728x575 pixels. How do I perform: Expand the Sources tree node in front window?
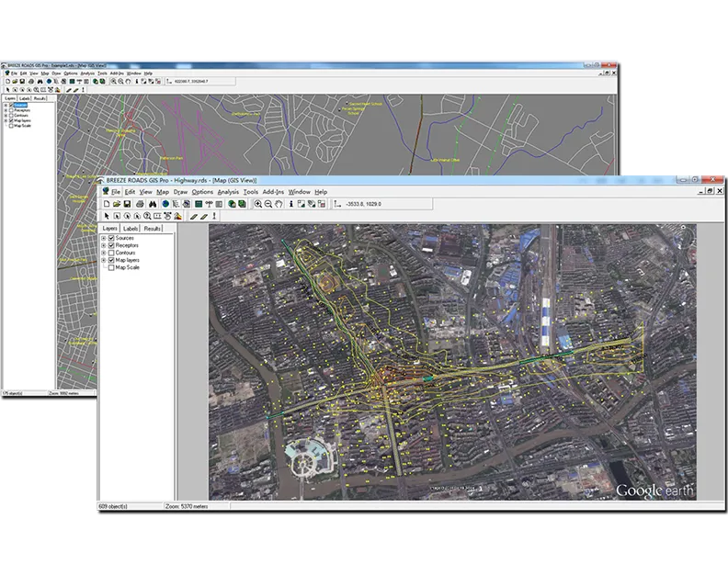[104, 239]
